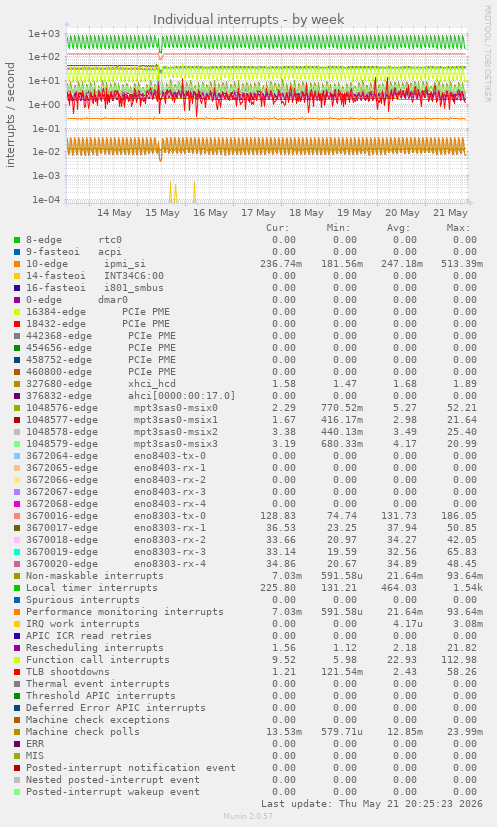Click the 21 May axis label
The width and height of the screenshot is (497, 827).
click(x=450, y=213)
